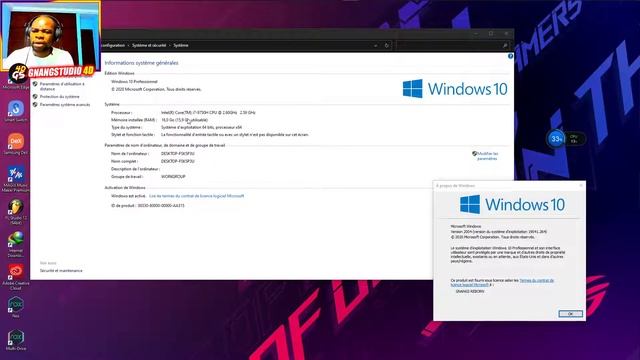The image size is (640, 360).
Task: Open Paramètres d'utilisation à distance link
Action: tap(62, 86)
